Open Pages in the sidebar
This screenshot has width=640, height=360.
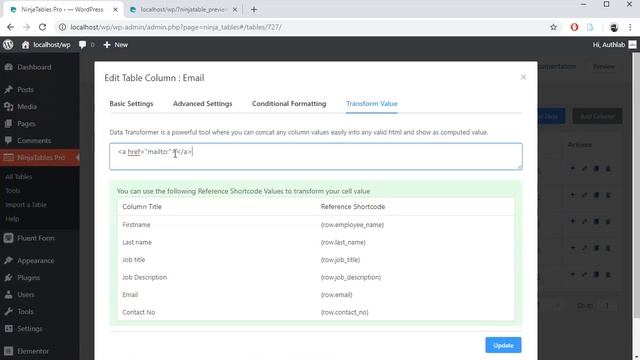(x=26, y=123)
